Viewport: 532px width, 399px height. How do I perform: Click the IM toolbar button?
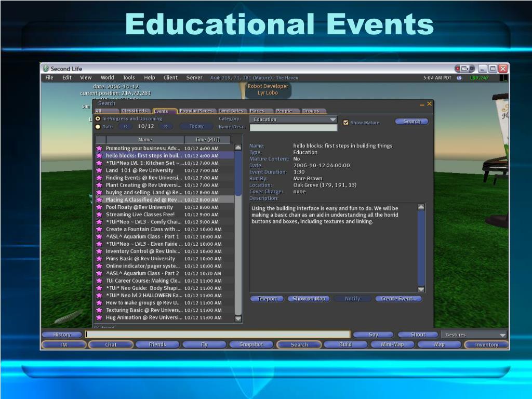[64, 345]
